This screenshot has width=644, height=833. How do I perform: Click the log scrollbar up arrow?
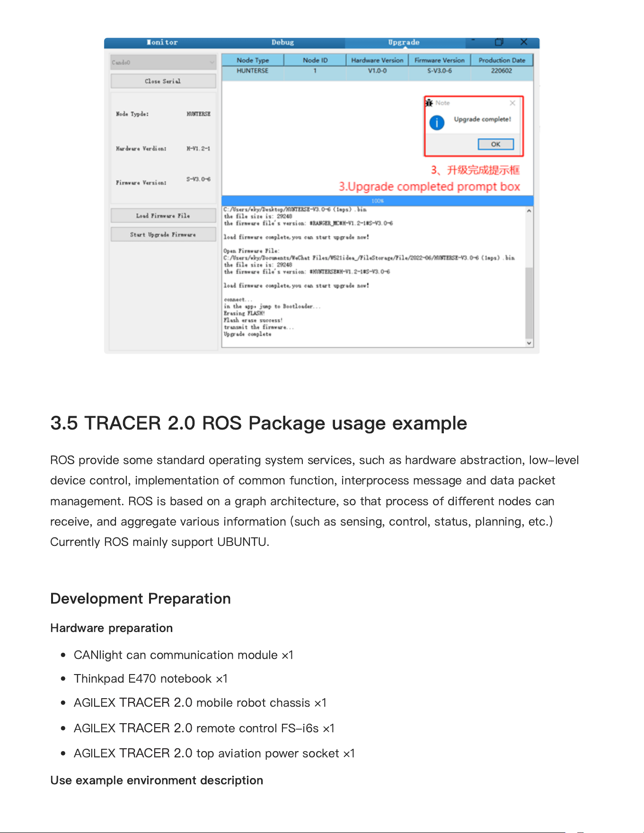529,211
